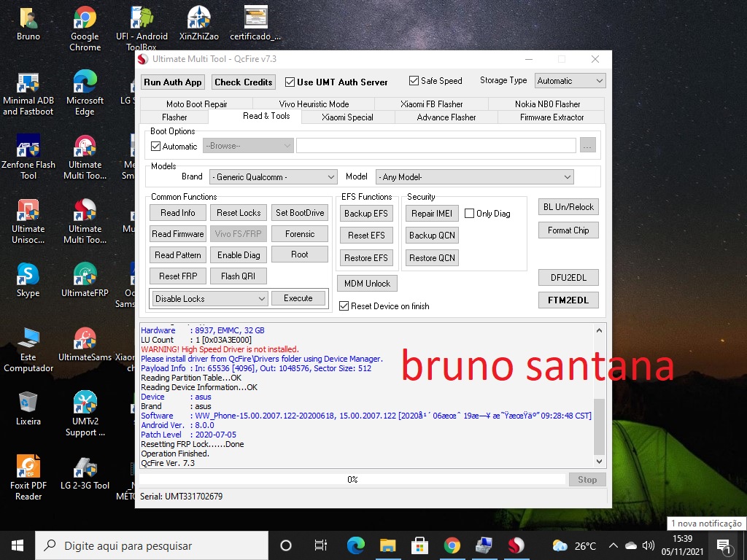Click the boot file browse ellipsis button
Viewport: 747px width, 560px height.
(x=588, y=146)
